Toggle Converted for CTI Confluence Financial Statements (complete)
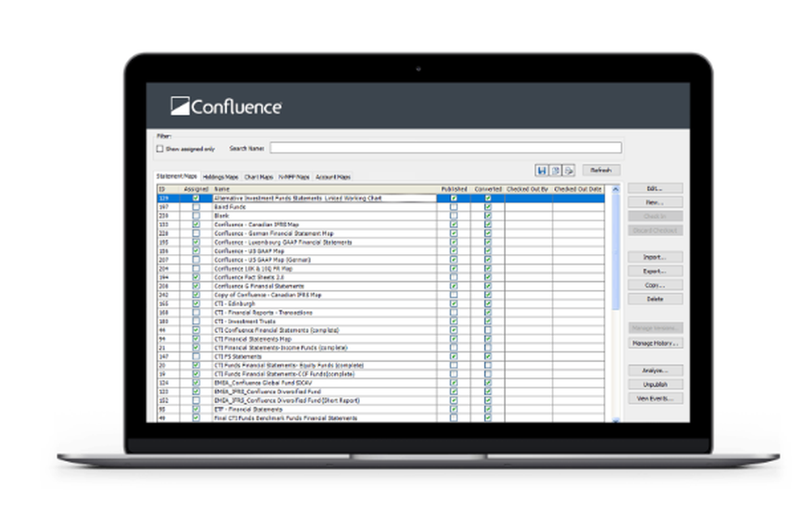This screenshot has height=518, width=812. click(x=488, y=330)
